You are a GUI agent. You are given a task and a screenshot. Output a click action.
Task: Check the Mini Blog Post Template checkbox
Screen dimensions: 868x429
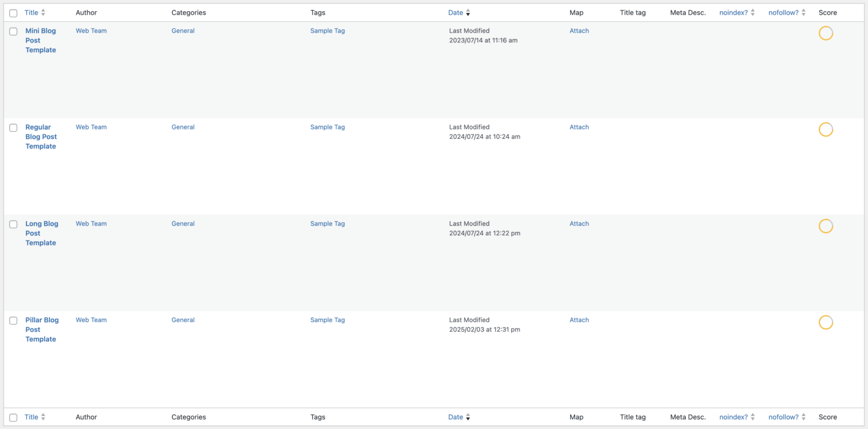click(x=14, y=32)
